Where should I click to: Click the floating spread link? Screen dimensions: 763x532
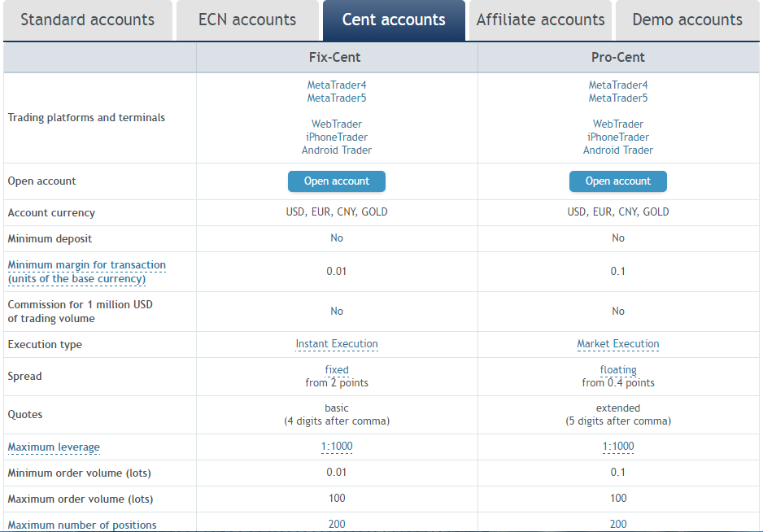[x=618, y=370]
